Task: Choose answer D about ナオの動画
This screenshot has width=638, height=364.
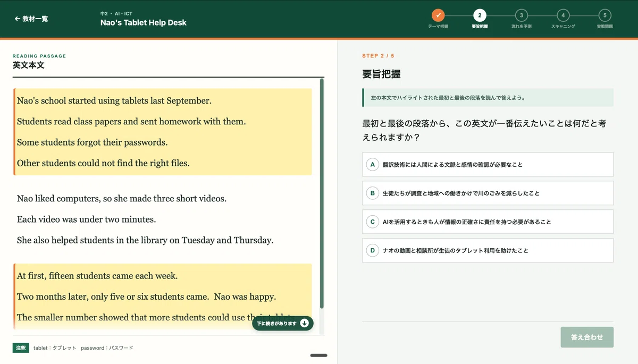Action: (x=488, y=250)
